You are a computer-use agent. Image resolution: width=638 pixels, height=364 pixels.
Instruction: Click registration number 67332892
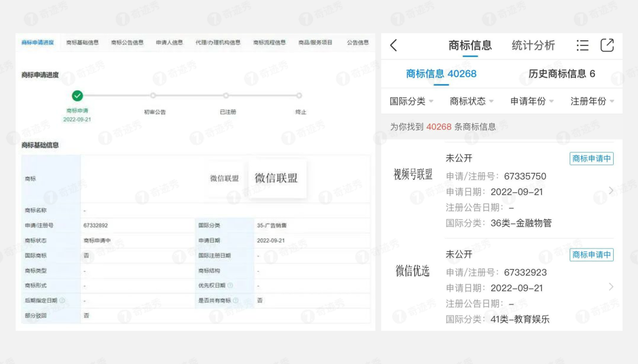[96, 225]
